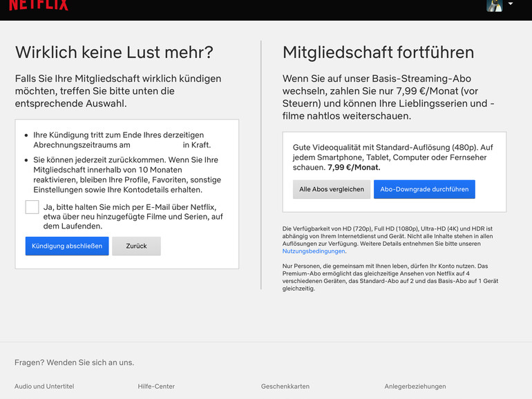Open the profile avatar menu
Image resolution: width=532 pixels, height=399 pixels.
tap(494, 6)
